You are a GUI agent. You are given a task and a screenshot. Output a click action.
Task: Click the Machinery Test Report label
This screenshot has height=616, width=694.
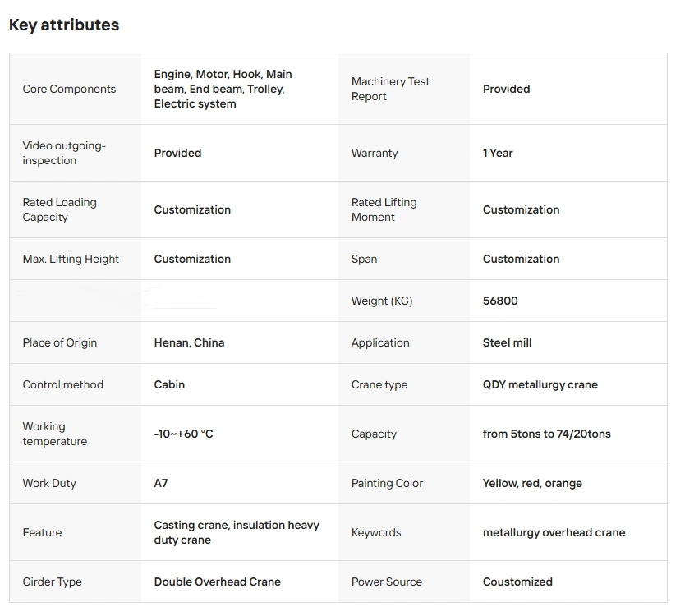(x=390, y=89)
